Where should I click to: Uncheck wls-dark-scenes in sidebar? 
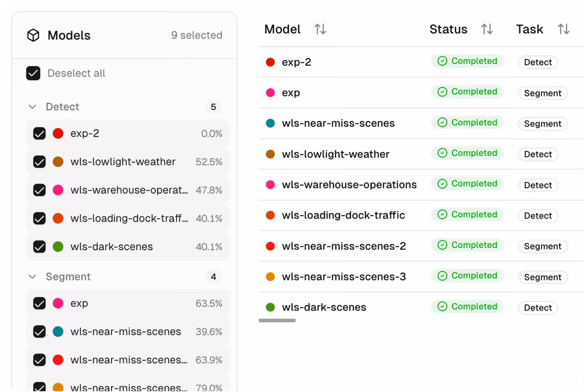(39, 247)
